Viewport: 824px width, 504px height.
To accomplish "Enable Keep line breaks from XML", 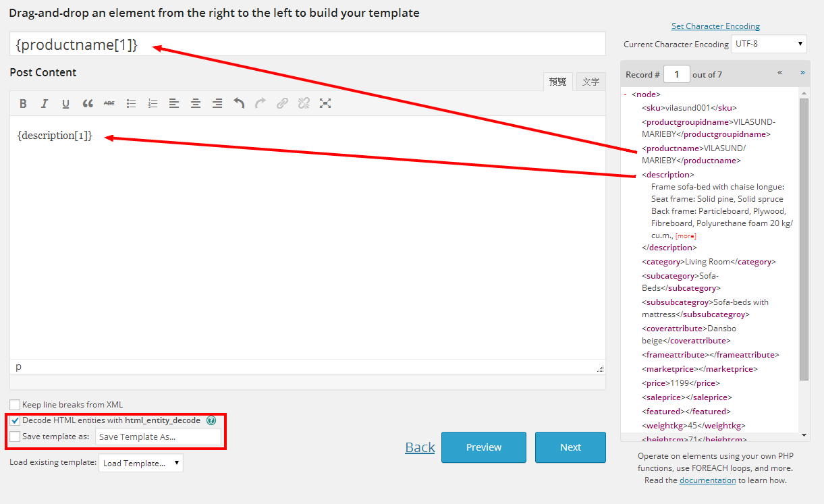I will [x=15, y=405].
